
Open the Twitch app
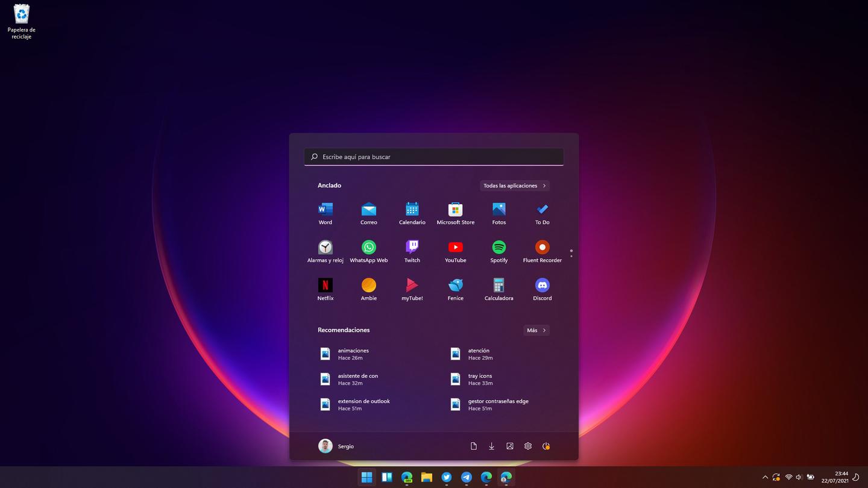click(412, 251)
